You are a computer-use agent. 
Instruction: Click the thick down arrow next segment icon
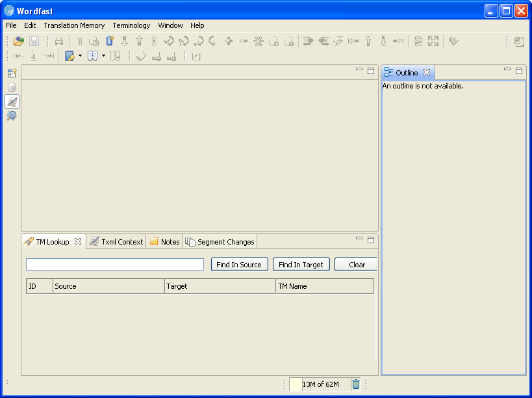(x=125, y=41)
